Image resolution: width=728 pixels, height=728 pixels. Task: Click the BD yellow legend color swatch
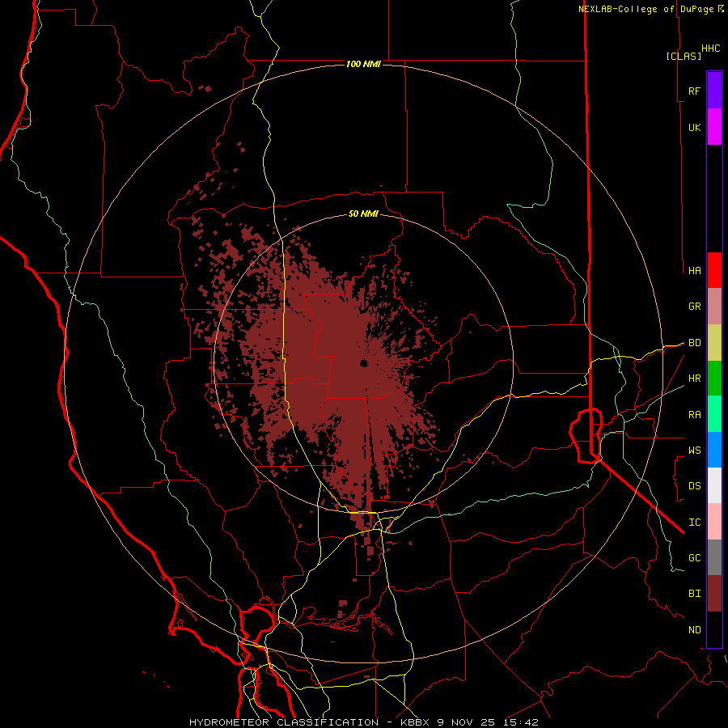(714, 343)
